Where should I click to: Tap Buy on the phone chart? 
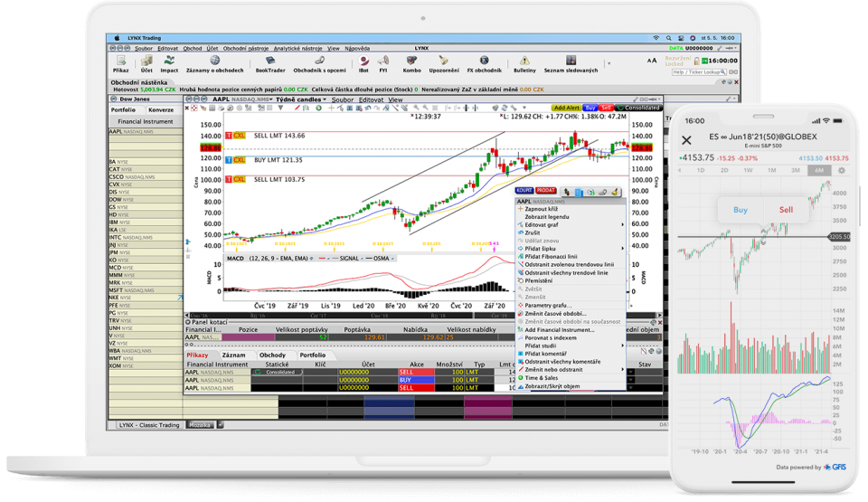741,210
